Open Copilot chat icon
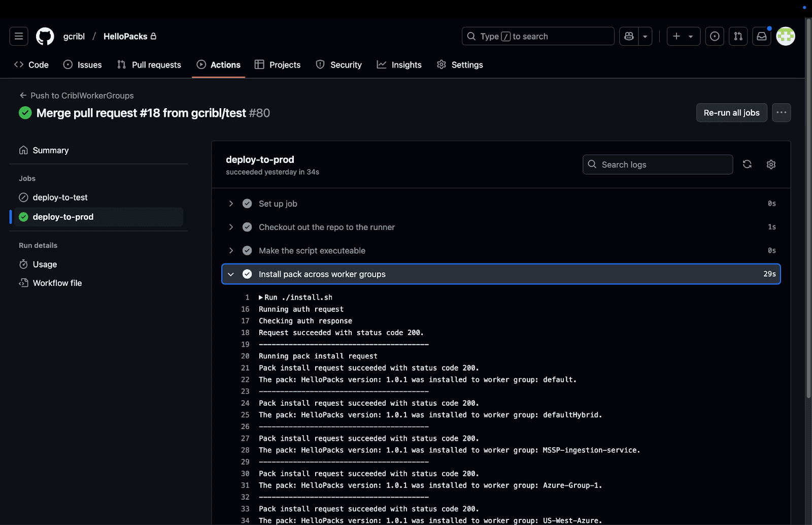The image size is (812, 525). coord(629,36)
